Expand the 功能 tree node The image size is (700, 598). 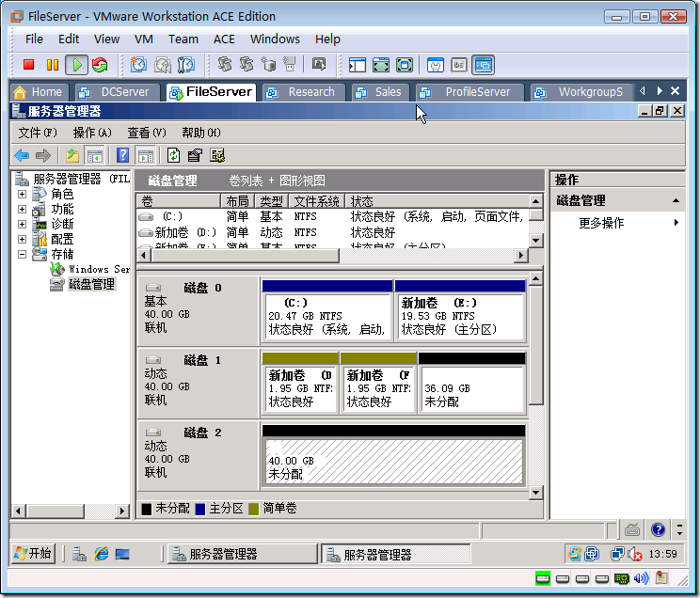pos(22,209)
